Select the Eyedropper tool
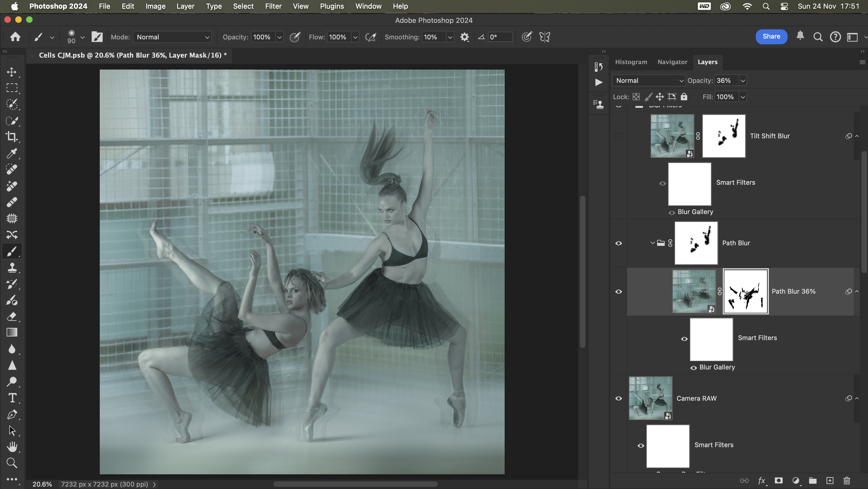This screenshot has width=868, height=489. [x=12, y=153]
